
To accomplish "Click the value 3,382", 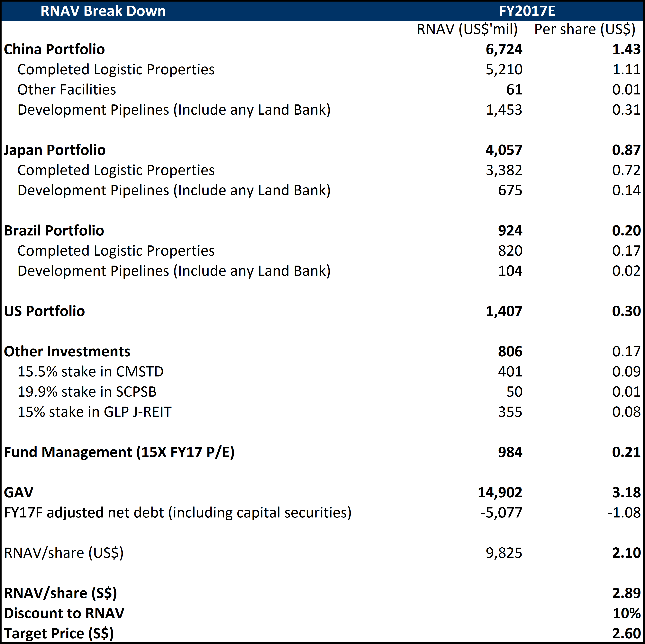I will pos(504,170).
